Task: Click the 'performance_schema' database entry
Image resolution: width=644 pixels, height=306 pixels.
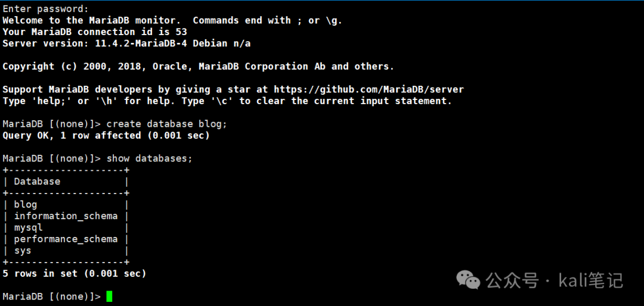Action: pos(66,239)
